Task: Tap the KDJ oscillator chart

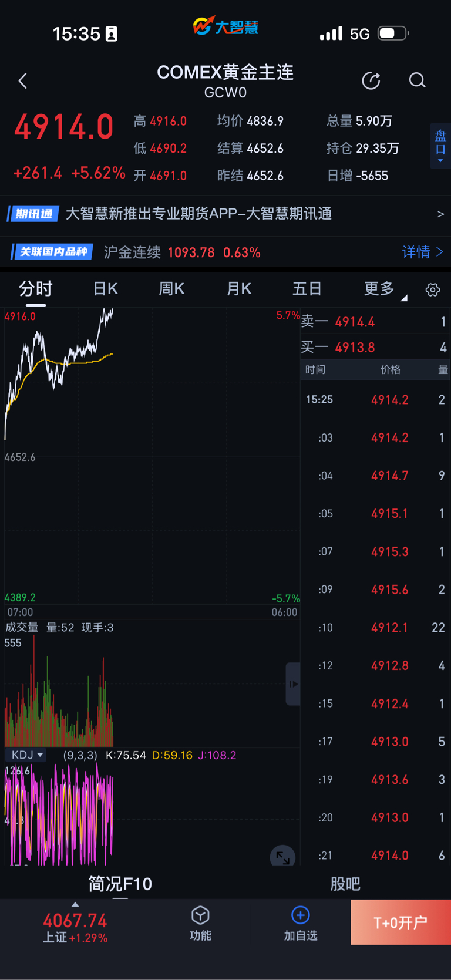Action: pyautogui.click(x=152, y=814)
